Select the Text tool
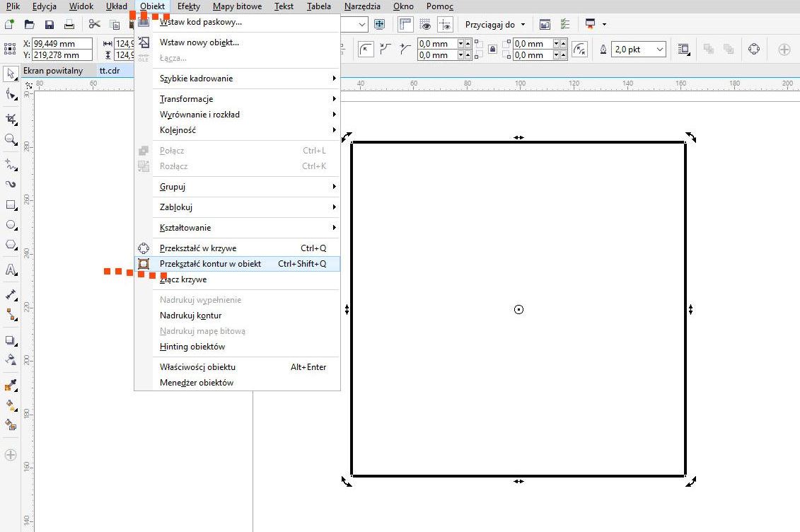The image size is (800, 532). 11,270
